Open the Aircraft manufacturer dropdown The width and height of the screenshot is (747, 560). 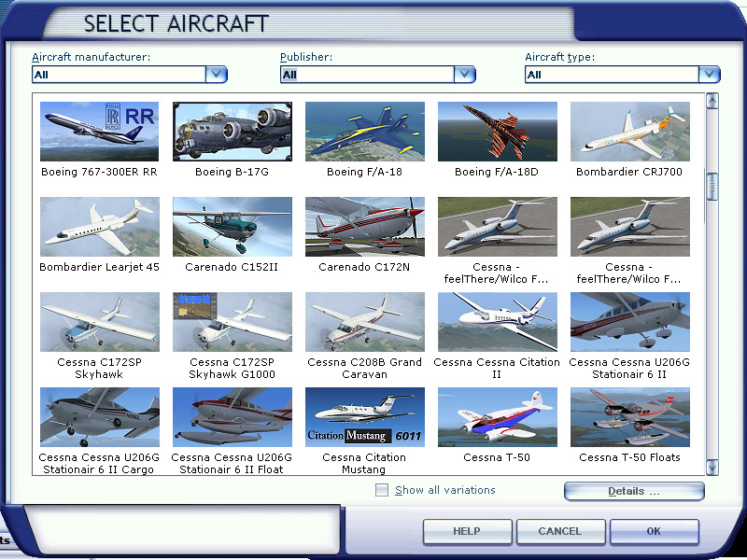217,75
